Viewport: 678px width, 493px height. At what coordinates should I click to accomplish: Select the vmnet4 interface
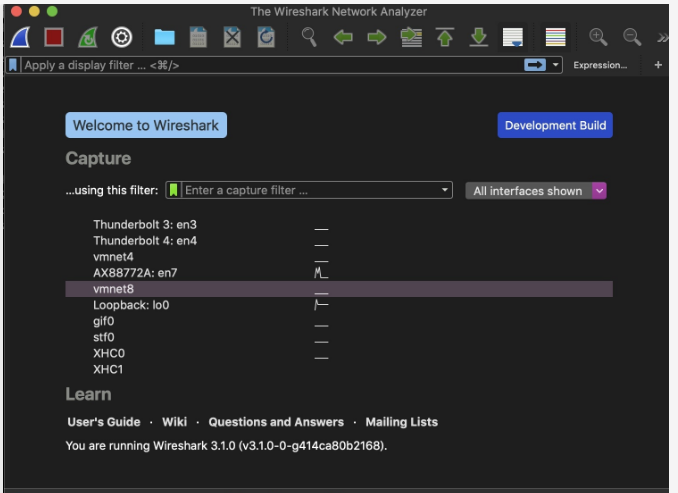click(x=113, y=257)
